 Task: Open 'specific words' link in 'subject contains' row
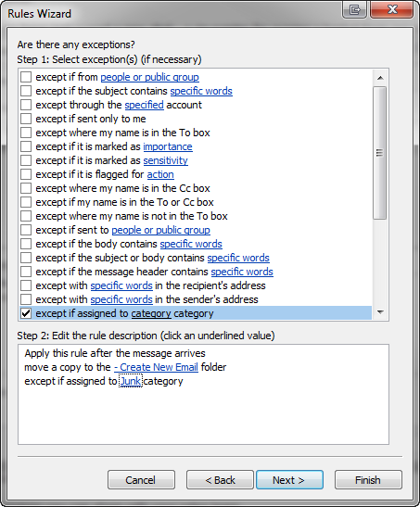pyautogui.click(x=201, y=91)
